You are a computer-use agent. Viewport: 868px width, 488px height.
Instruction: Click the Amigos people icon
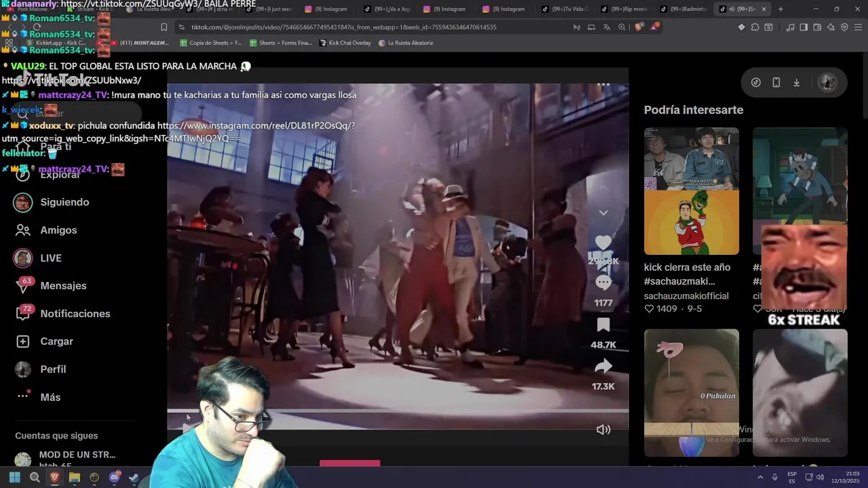pyautogui.click(x=23, y=230)
